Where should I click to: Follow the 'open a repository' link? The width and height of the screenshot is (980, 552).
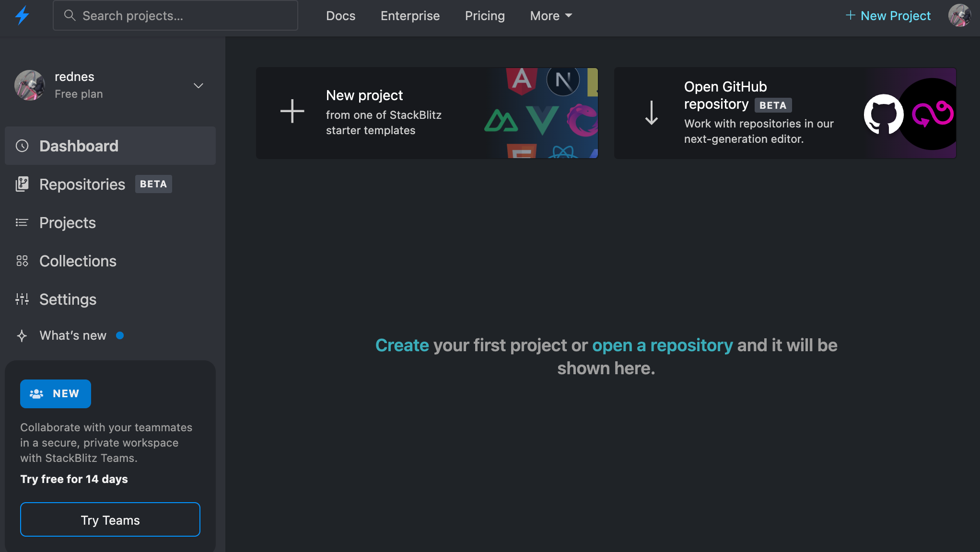click(662, 345)
